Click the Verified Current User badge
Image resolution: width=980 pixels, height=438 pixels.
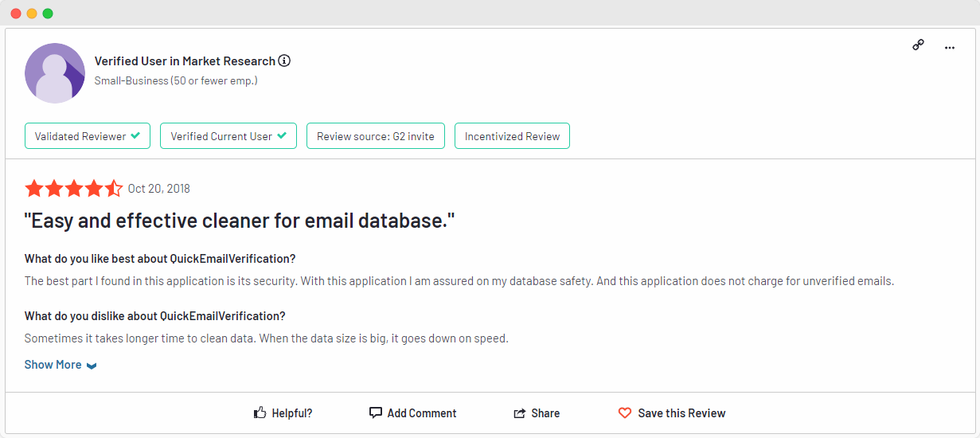click(x=228, y=136)
